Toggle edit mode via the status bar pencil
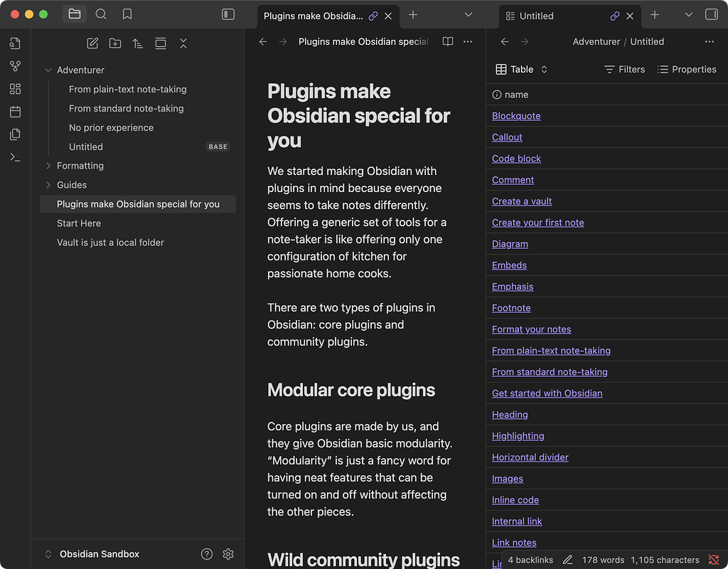728x569 pixels. [x=567, y=560]
